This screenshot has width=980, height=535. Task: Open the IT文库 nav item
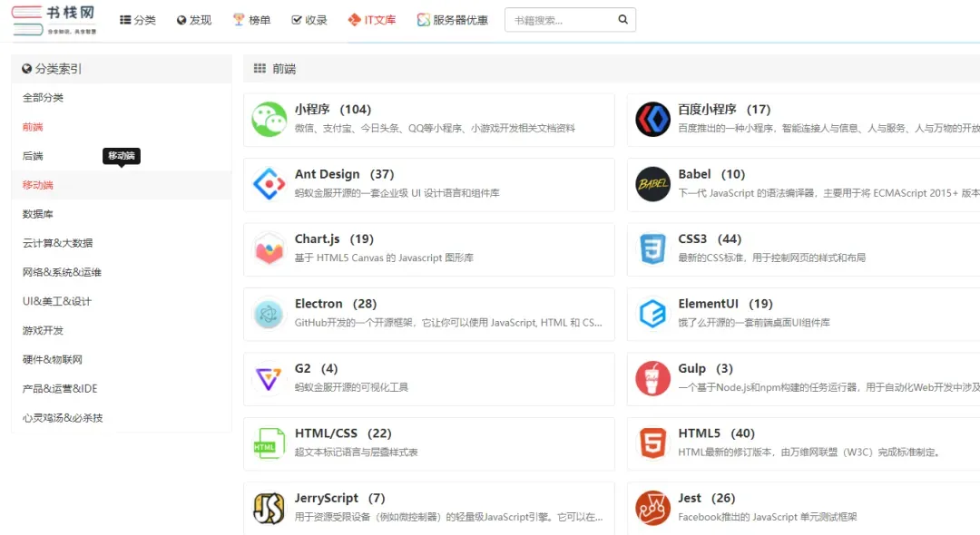point(372,20)
